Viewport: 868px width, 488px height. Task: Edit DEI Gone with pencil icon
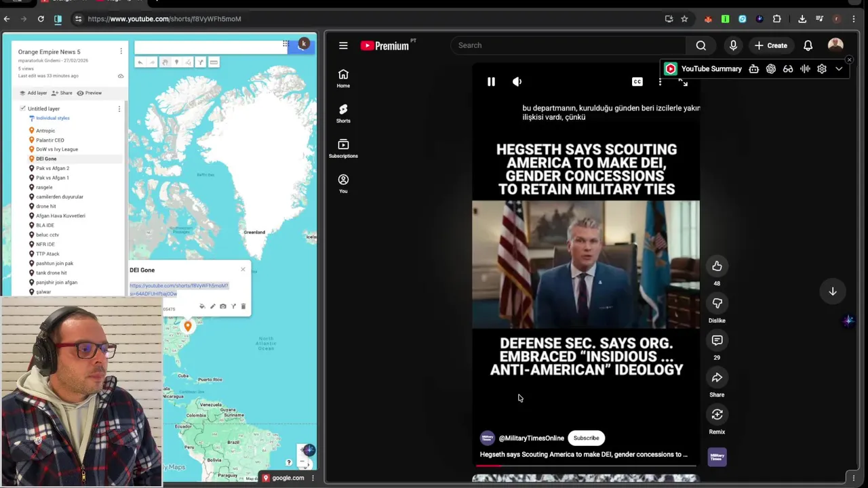(212, 306)
